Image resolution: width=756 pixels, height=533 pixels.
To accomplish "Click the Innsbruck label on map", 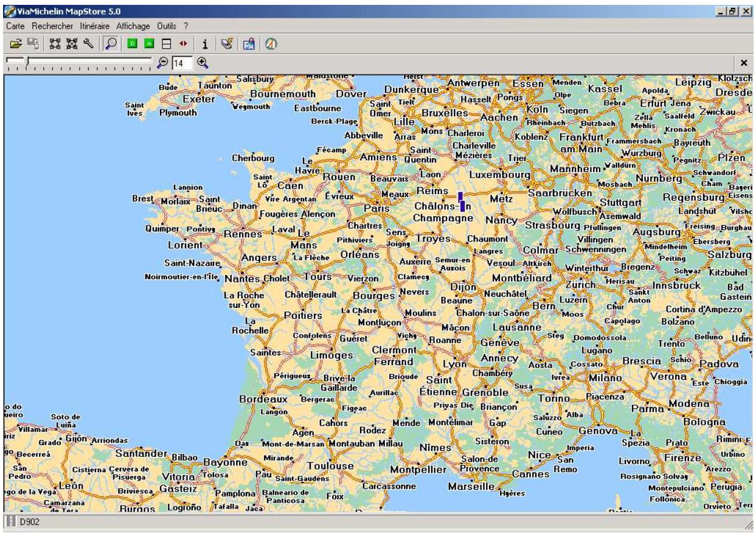I will (676, 285).
